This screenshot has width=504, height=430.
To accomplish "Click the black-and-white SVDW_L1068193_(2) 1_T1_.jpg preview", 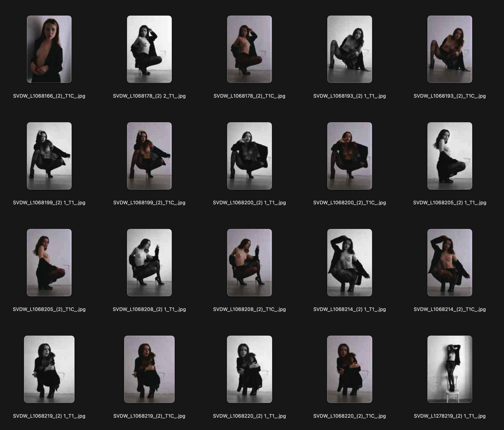I will click(x=350, y=49).
